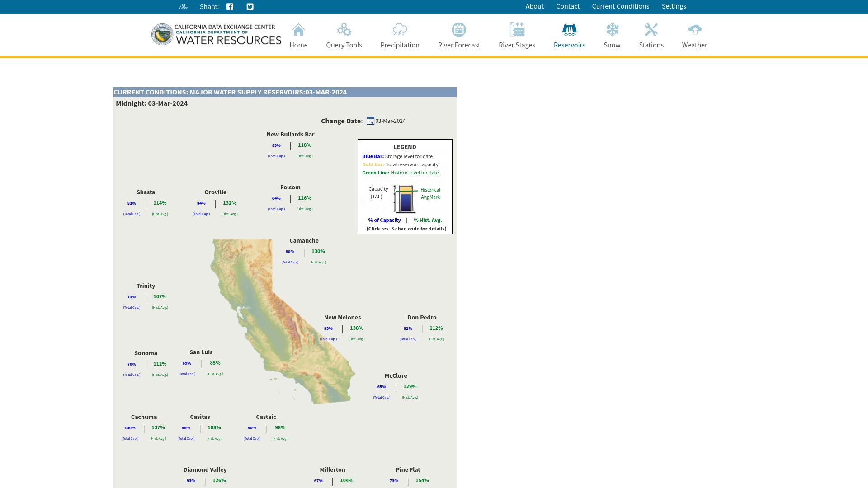Click Pine Flat reservoir name
The image size is (868, 488).
[408, 470]
